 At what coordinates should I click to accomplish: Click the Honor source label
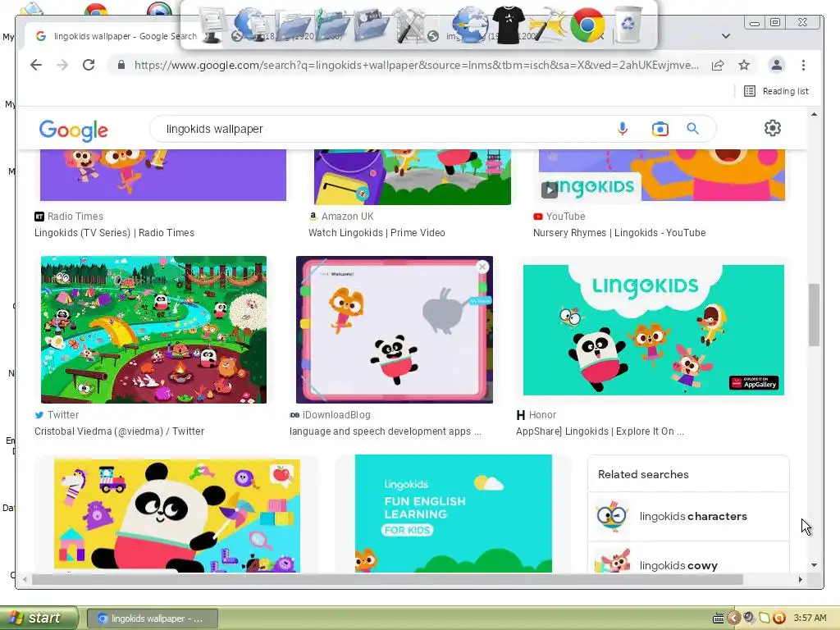pos(542,414)
